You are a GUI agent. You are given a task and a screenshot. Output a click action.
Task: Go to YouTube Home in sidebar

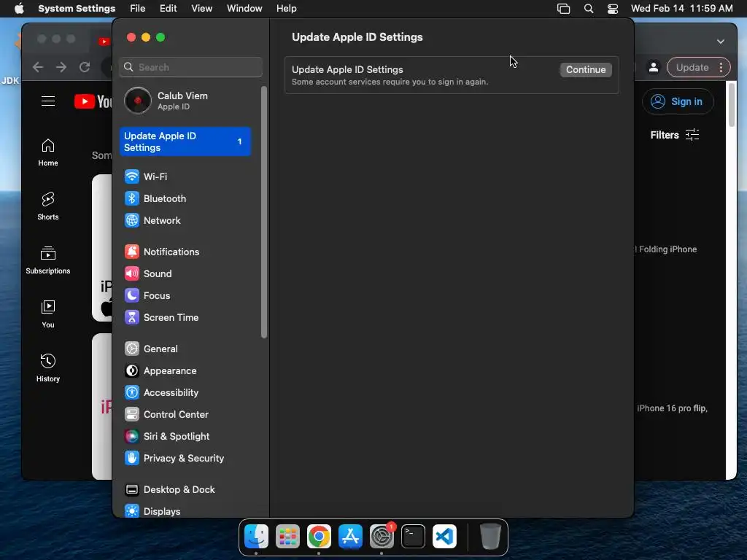[x=48, y=152]
